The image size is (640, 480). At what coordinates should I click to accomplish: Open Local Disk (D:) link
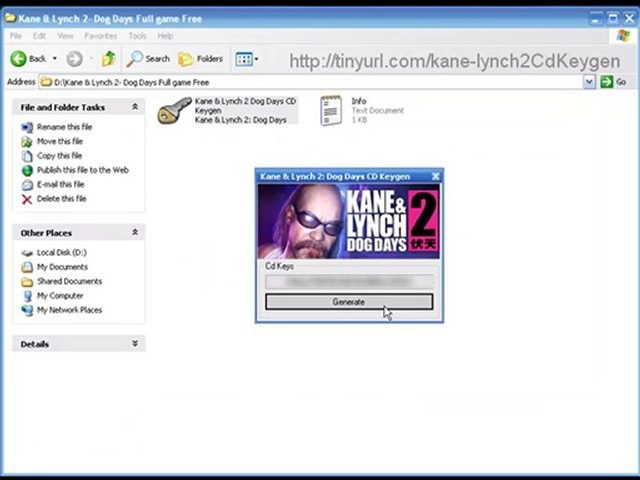coord(62,253)
